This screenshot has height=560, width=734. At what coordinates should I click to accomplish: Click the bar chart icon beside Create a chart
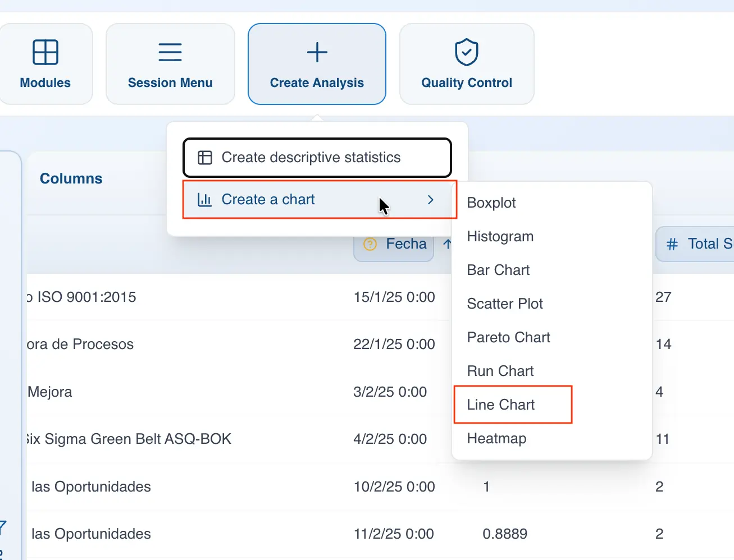click(x=205, y=200)
